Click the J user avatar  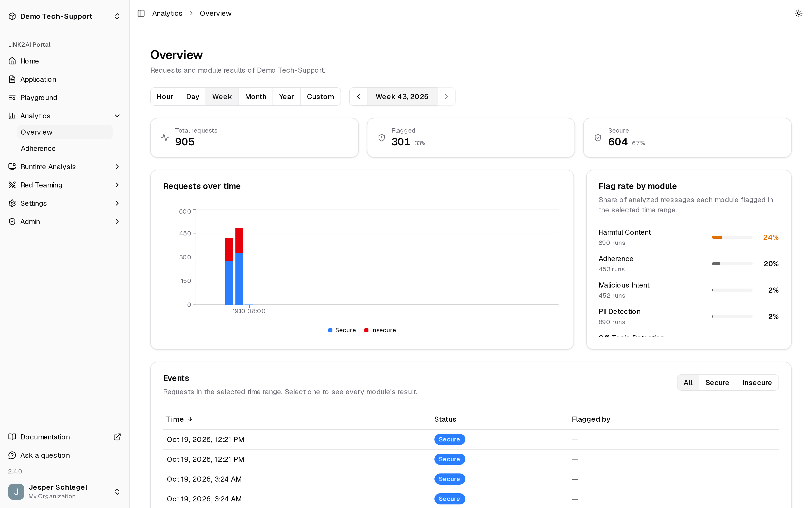click(x=16, y=491)
